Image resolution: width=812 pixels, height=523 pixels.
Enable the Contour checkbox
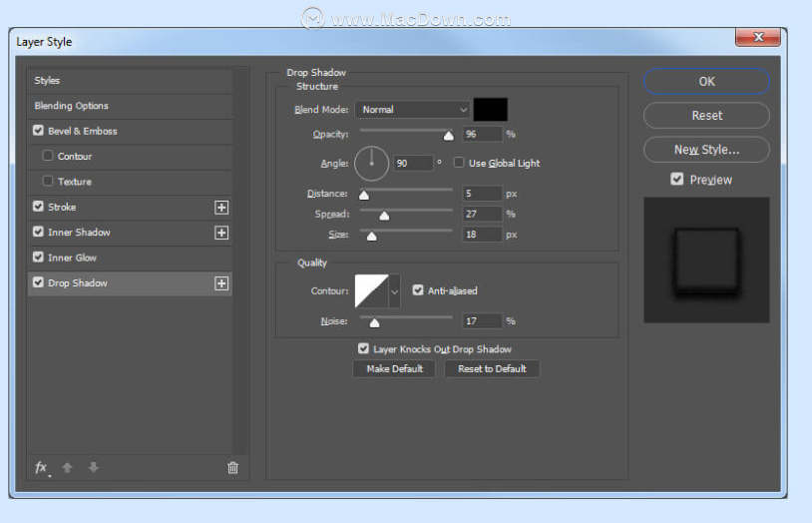48,156
